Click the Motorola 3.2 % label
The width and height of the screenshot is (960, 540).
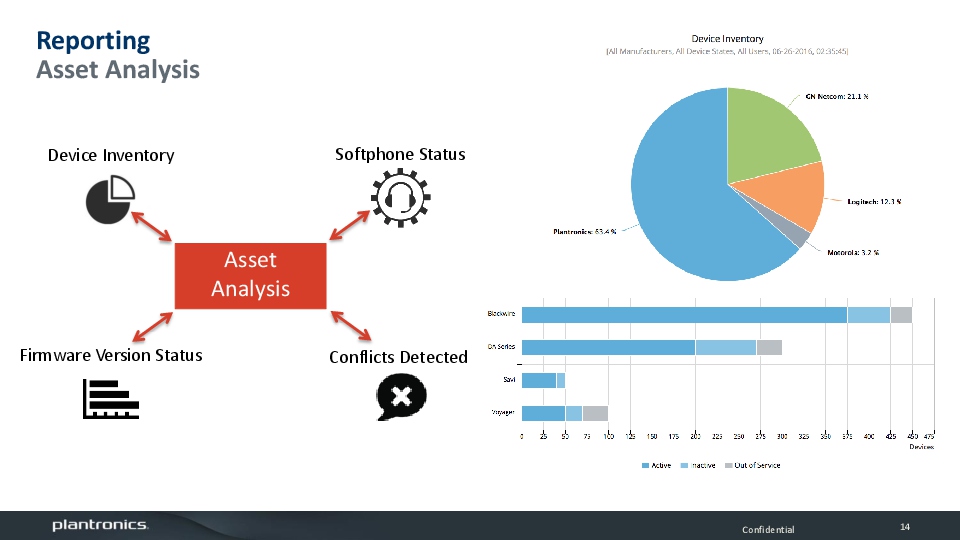pos(853,252)
